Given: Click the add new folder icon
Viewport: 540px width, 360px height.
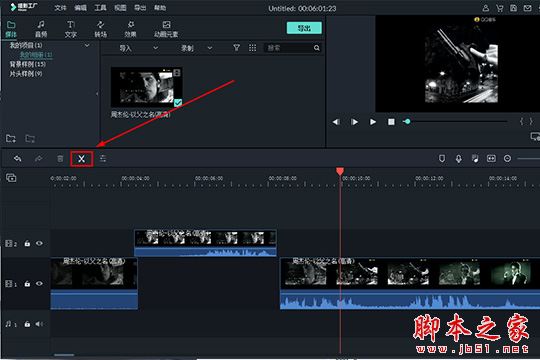Looking at the screenshot, I should (x=11, y=138).
